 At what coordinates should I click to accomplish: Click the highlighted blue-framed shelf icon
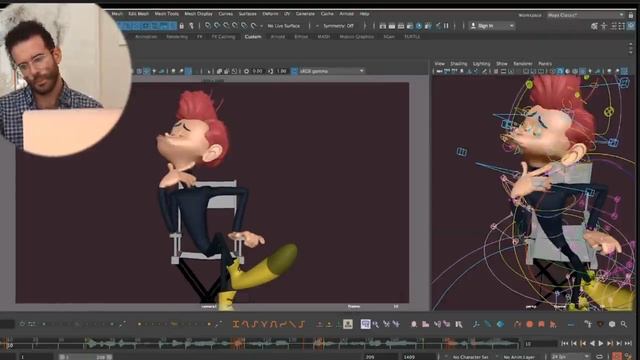click(365, 324)
